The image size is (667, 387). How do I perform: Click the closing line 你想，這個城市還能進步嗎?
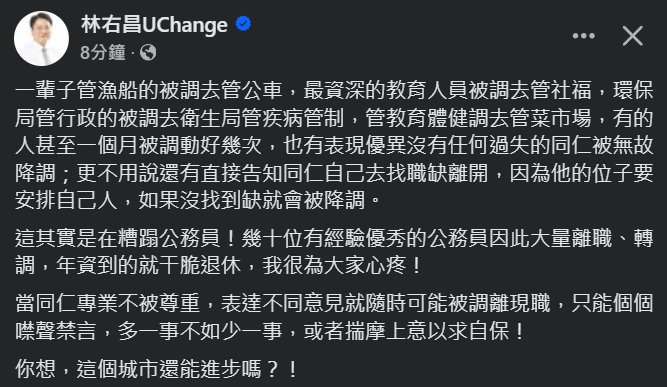click(157, 369)
